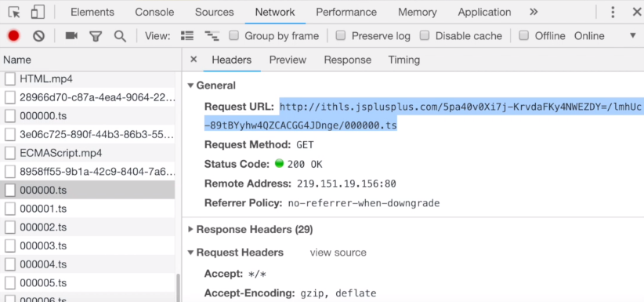Switch to the Console tab
Image resolution: width=644 pixels, height=302 pixels.
click(x=154, y=13)
